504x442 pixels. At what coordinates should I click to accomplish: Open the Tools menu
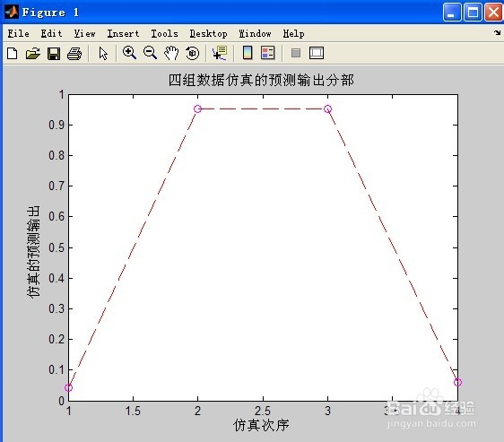coord(164,33)
